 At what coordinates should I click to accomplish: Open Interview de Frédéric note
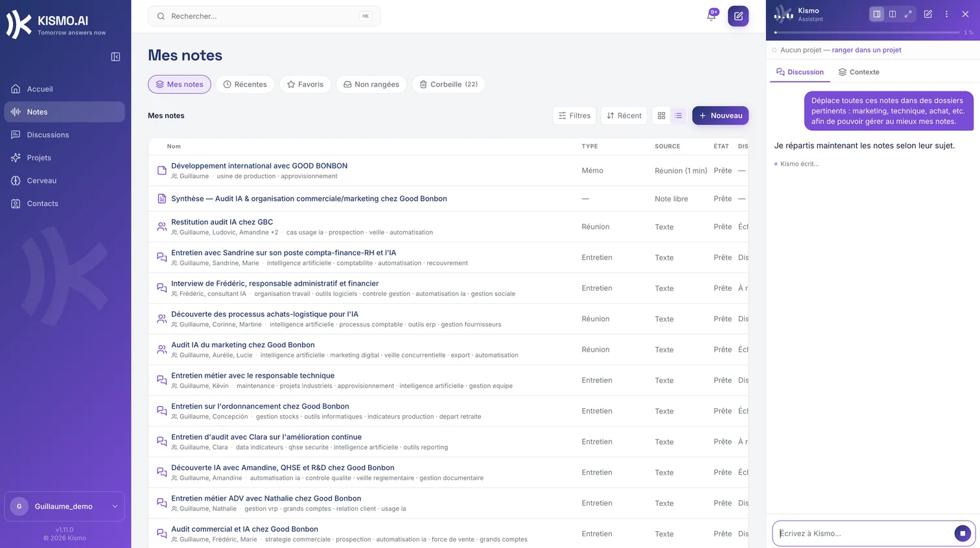(275, 283)
